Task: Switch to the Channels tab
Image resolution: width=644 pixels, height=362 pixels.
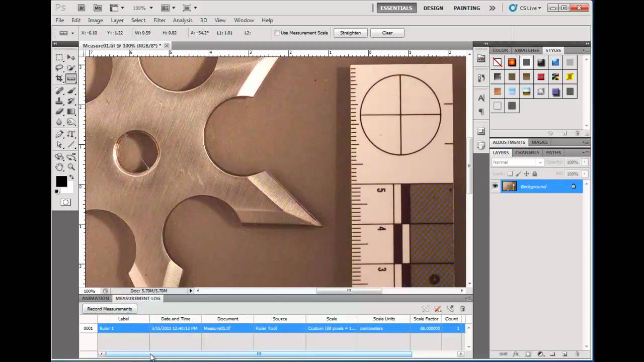Action: (527, 152)
